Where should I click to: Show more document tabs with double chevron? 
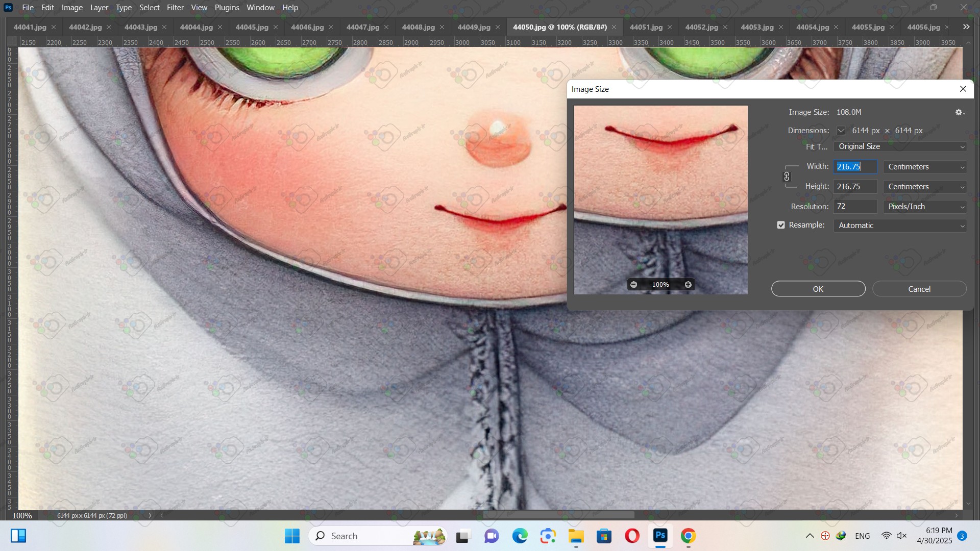point(966,27)
